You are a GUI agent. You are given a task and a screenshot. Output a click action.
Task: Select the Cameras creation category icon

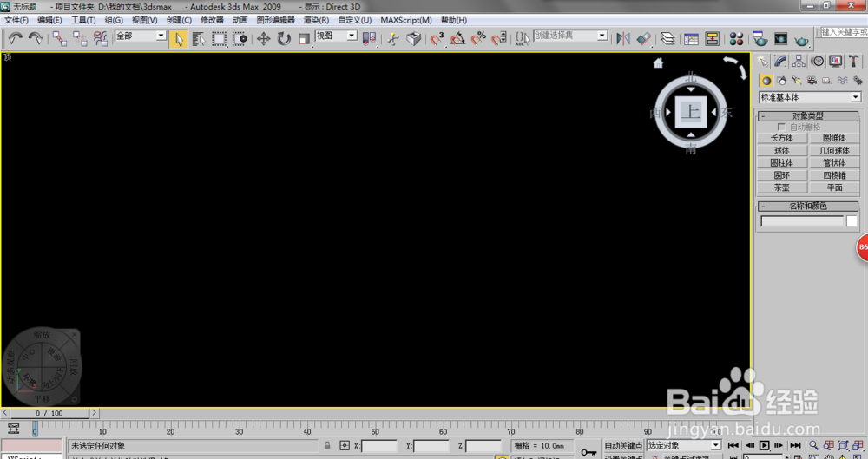[x=812, y=81]
